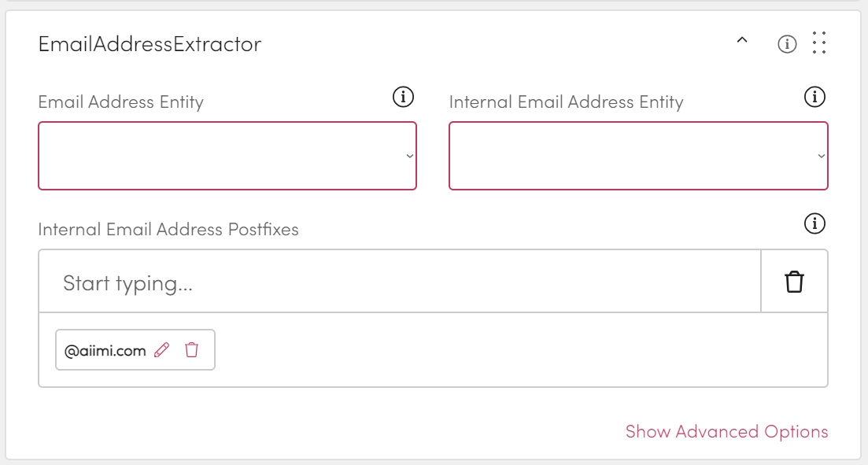
Task: Delete the @aiimi.com postfix tag
Action: (191, 350)
